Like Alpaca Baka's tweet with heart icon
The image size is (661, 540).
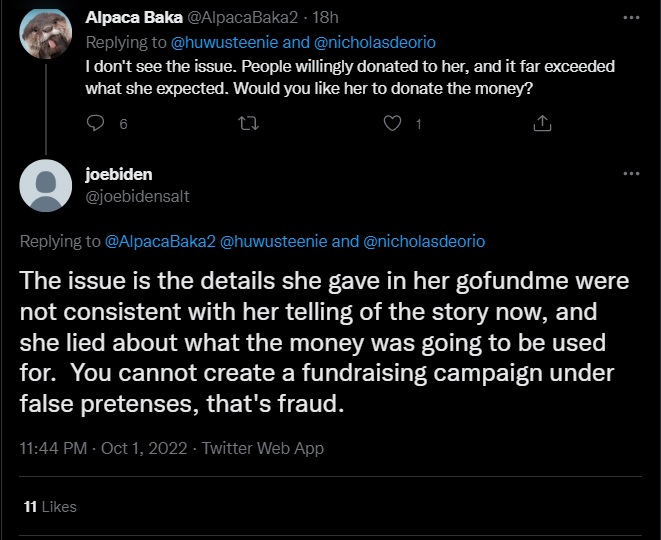tap(393, 124)
